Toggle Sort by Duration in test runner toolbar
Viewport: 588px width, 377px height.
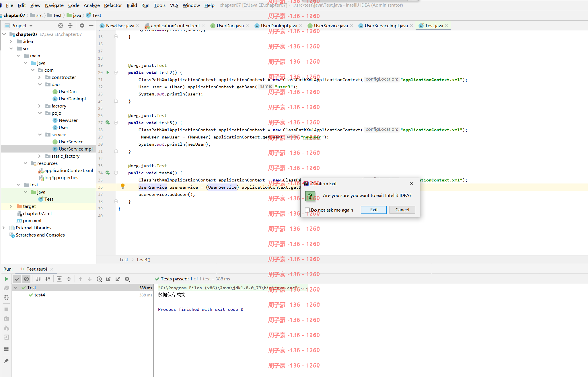[48, 279]
